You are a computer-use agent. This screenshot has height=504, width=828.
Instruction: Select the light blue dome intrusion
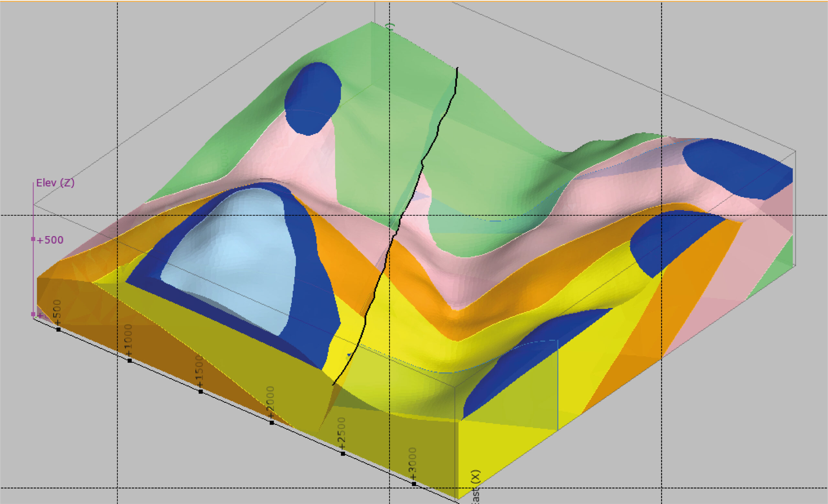click(x=232, y=255)
